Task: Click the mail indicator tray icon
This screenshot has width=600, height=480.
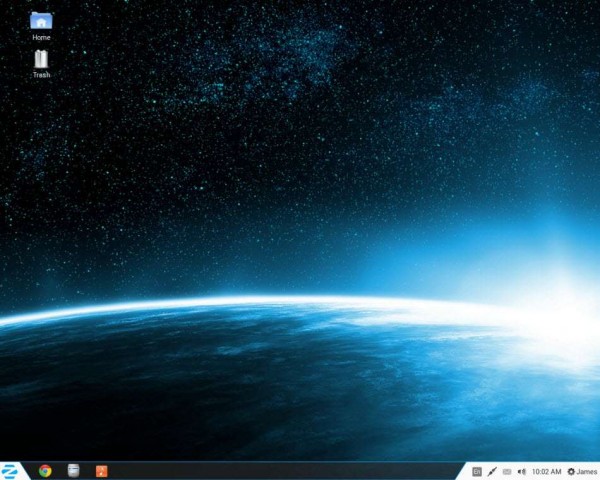Action: click(507, 472)
